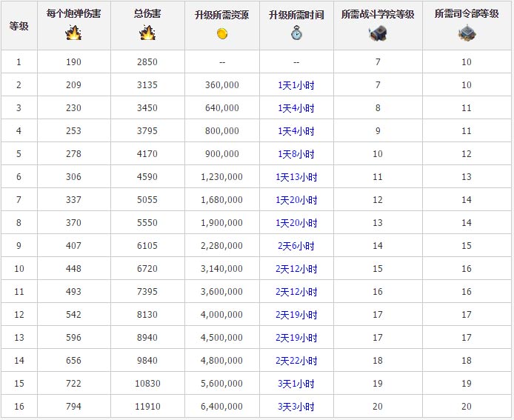Select the total damage cell 11910
The image size is (514, 420).
click(147, 407)
